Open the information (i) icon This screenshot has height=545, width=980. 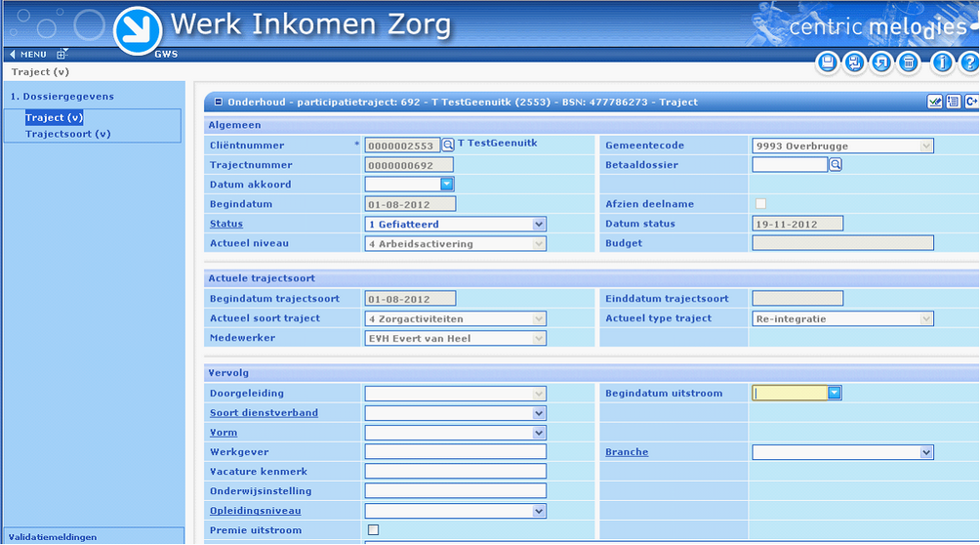pyautogui.click(x=943, y=63)
